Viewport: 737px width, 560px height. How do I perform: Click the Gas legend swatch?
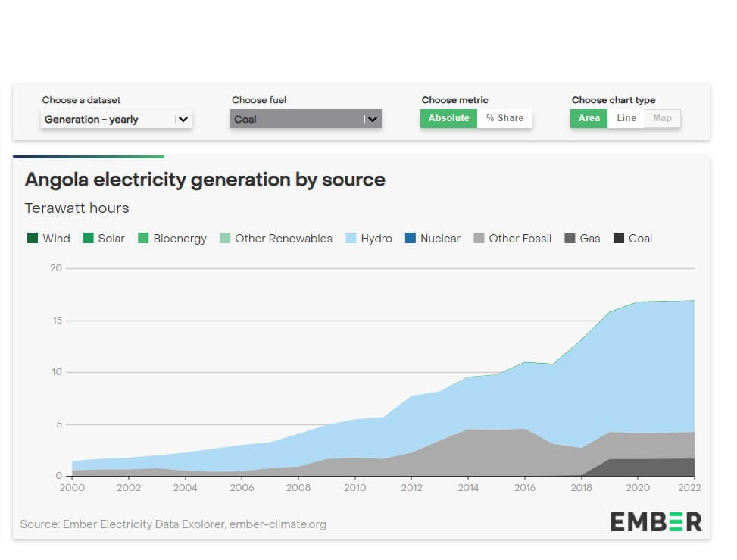[x=570, y=239]
